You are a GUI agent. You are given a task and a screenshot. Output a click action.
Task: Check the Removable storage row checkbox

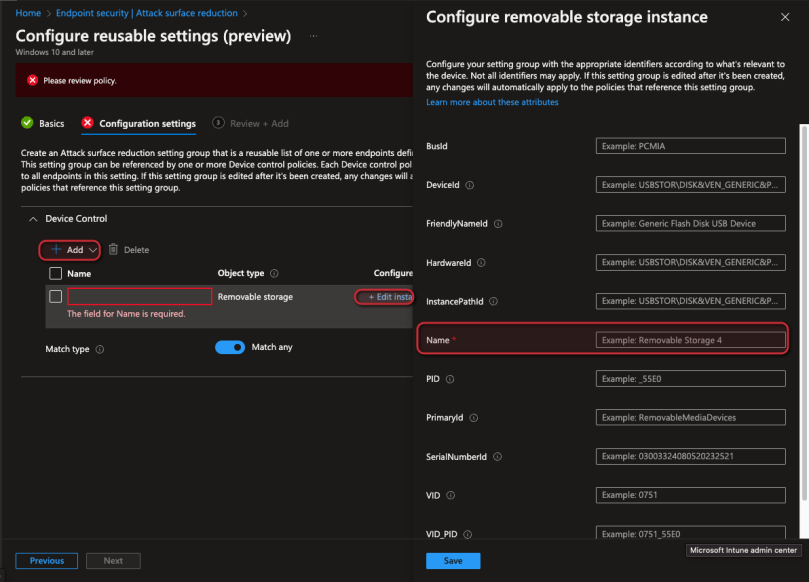[x=56, y=296]
